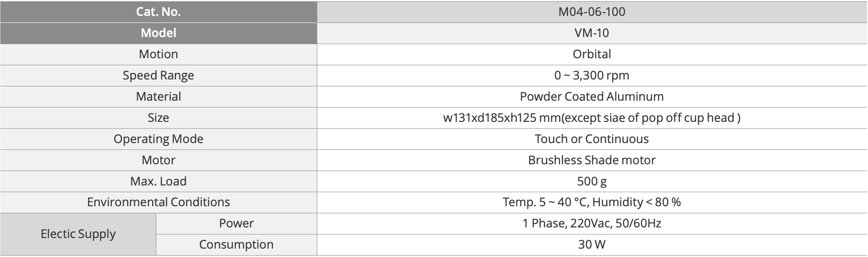Screen dimensions: 868x257
Task: Select Touch or Continuous value
Action: 591,139
